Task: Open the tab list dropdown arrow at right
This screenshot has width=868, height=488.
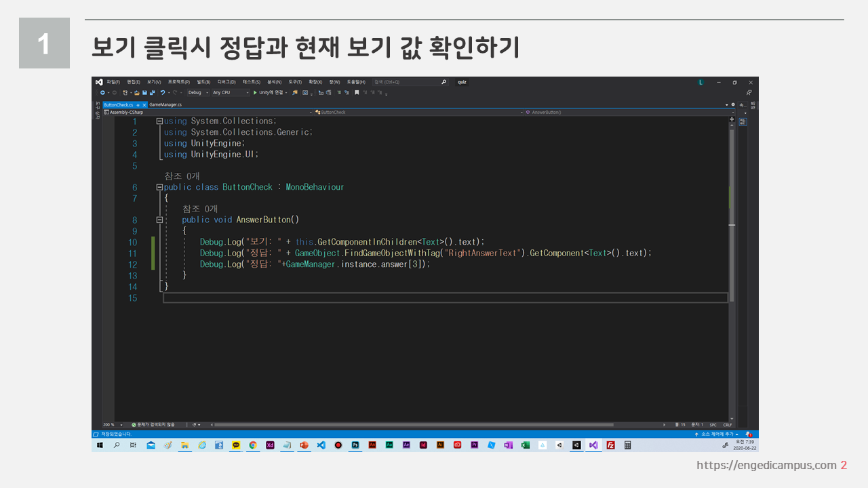Action: click(726, 105)
